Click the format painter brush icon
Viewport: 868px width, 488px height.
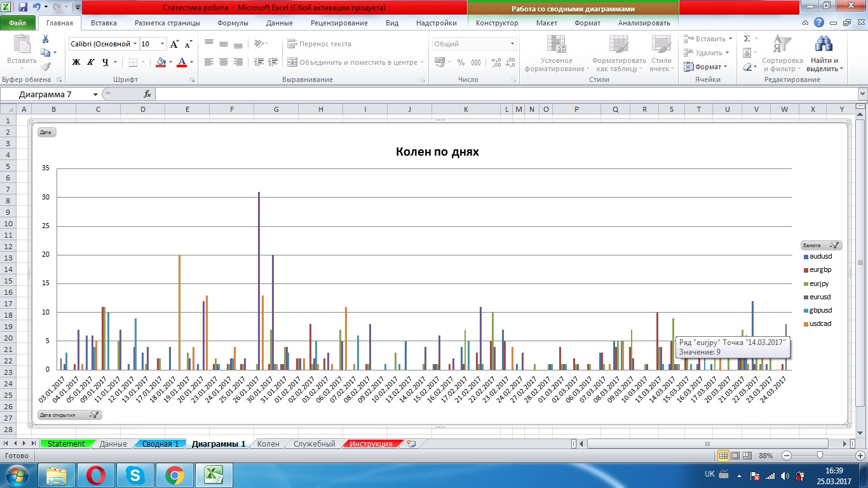[x=46, y=67]
